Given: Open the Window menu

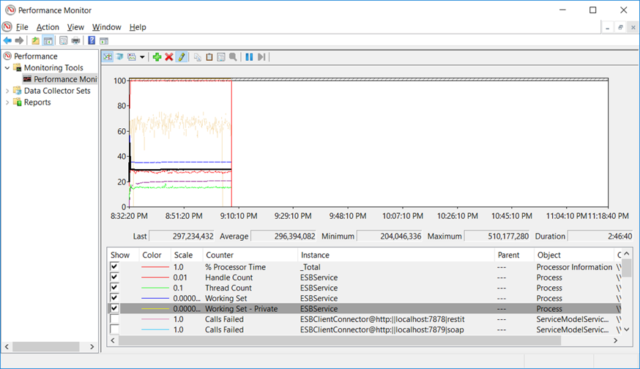Looking at the screenshot, I should coord(107,27).
